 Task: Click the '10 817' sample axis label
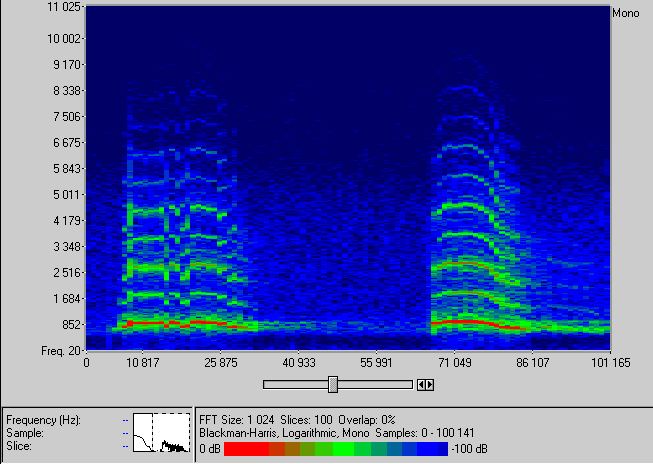[142, 363]
